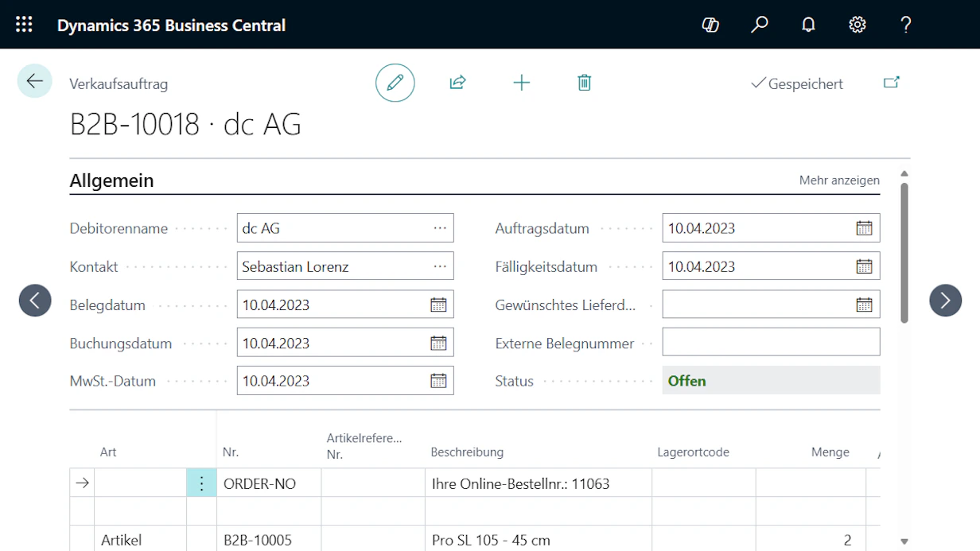This screenshot has width=980, height=551.
Task: Click the Fälligkeitsdatum date field
Action: click(x=771, y=266)
